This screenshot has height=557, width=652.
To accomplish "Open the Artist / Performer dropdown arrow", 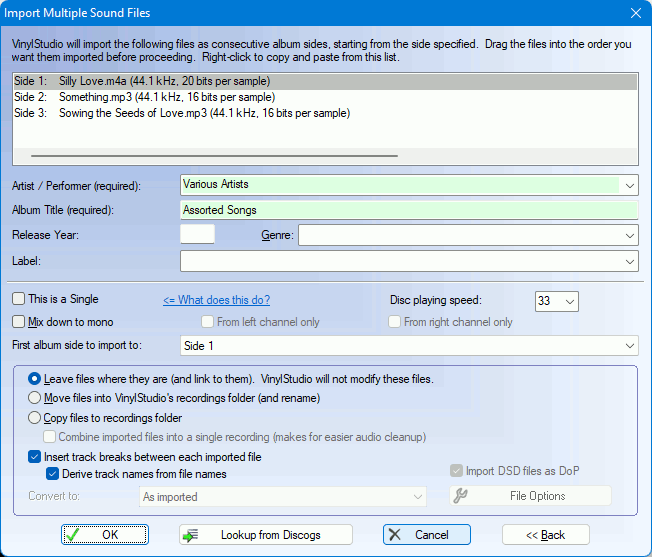I will 630,185.
